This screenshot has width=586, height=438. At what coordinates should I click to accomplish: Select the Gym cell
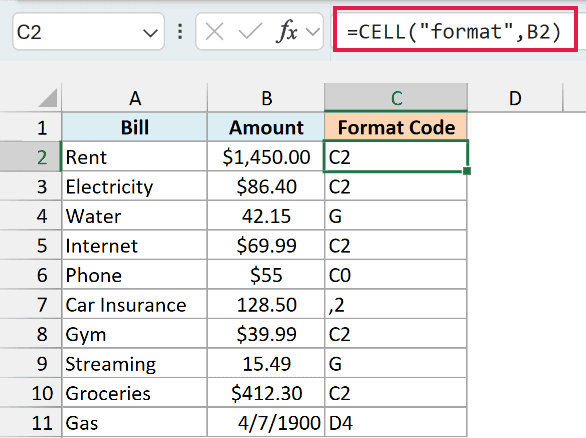point(135,334)
